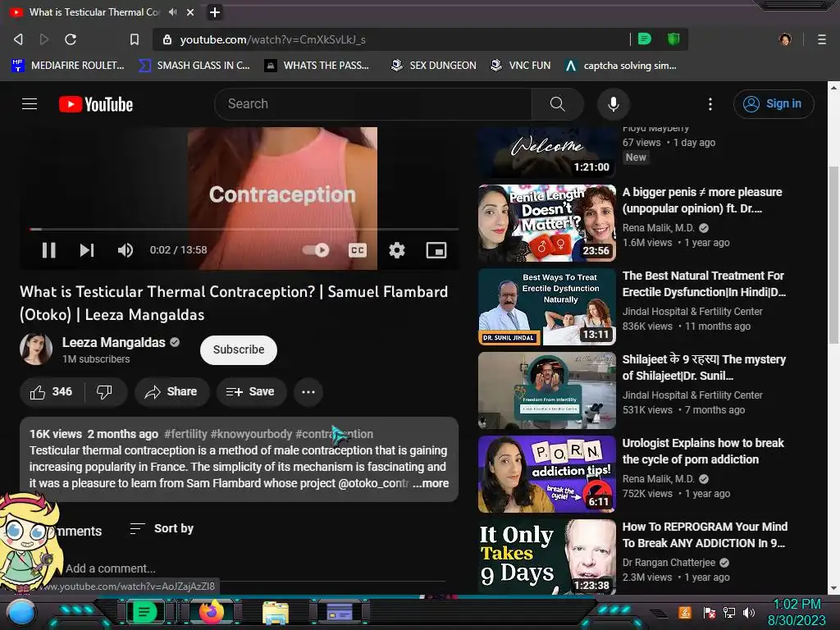The image size is (840, 630).
Task: Click the Add a comment field
Action: pos(255,569)
